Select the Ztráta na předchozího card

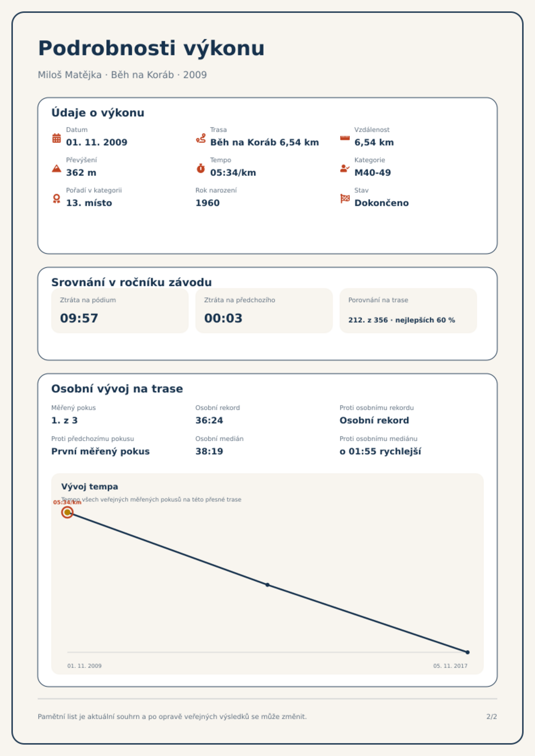264,310
